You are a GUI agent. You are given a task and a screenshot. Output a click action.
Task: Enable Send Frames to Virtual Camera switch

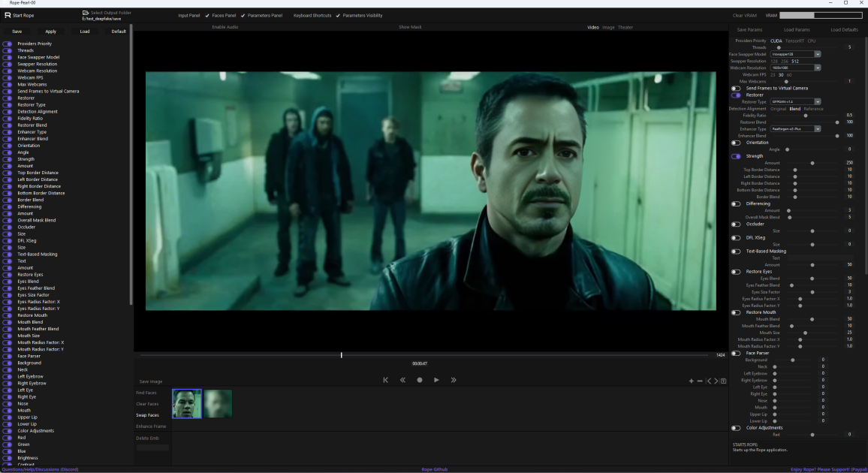pyautogui.click(x=736, y=89)
